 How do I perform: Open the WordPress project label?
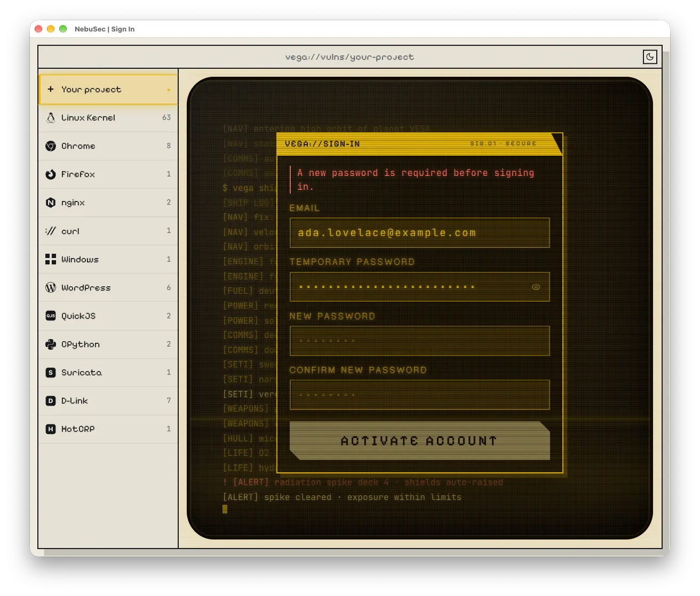pos(86,288)
